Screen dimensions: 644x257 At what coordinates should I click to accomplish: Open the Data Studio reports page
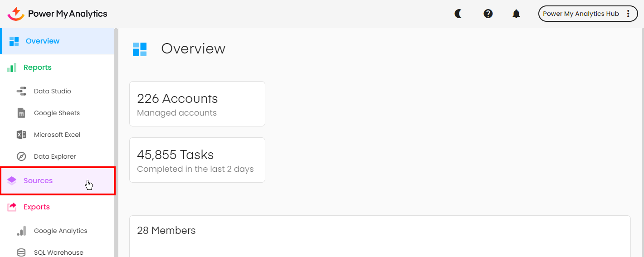pyautogui.click(x=52, y=91)
